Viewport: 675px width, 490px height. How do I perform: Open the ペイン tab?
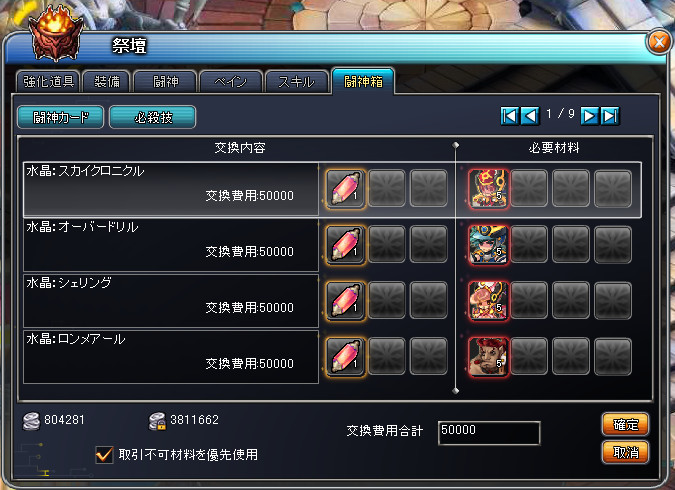click(x=231, y=81)
